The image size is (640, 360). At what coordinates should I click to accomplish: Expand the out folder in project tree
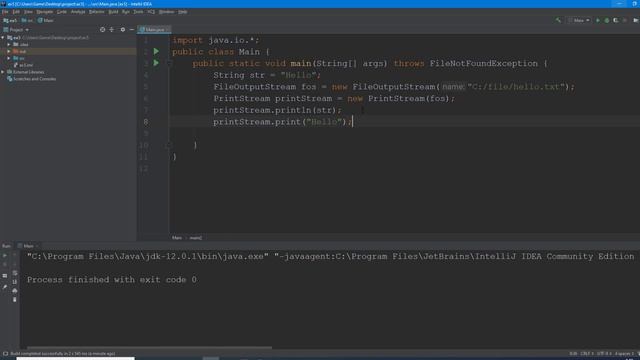(x=9, y=51)
